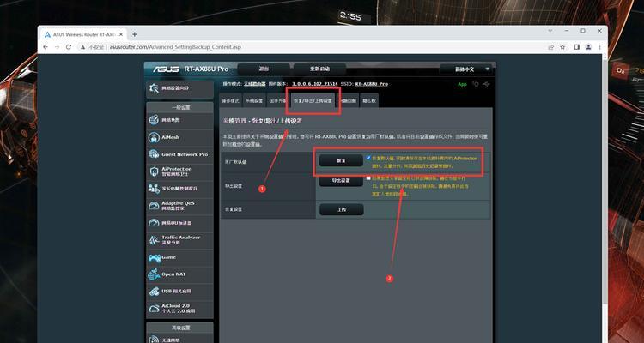Click the 恢复 factory restore button
The image size is (644, 343).
[x=341, y=161]
